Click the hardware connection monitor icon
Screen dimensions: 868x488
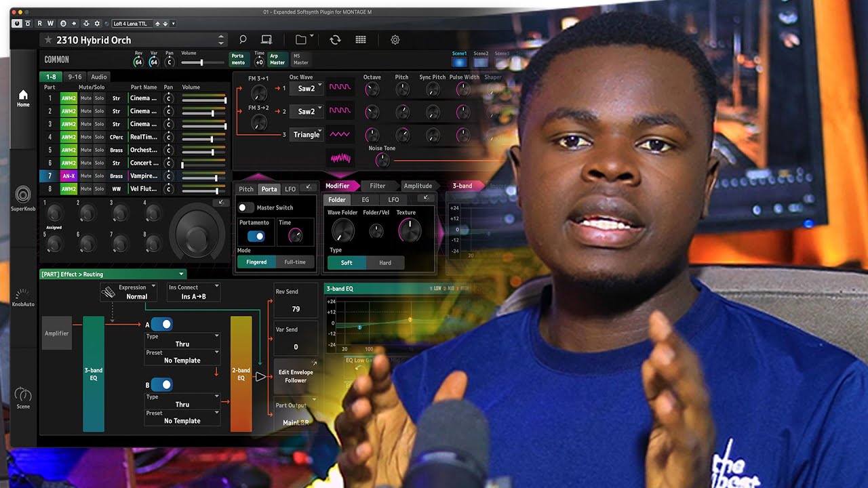267,40
